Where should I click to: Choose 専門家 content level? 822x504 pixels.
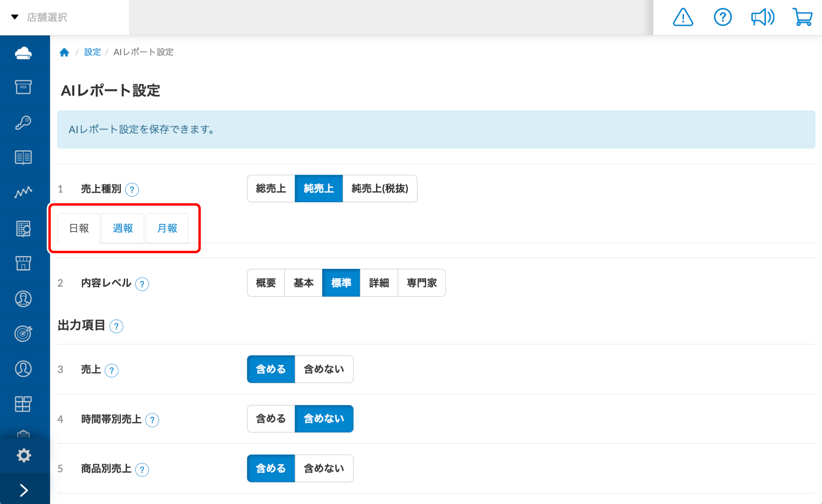(421, 283)
